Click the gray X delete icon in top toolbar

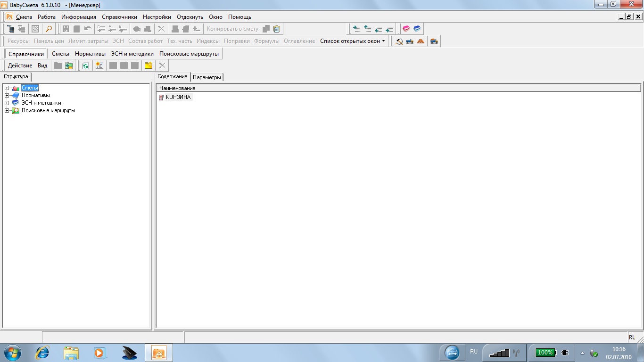pyautogui.click(x=161, y=29)
